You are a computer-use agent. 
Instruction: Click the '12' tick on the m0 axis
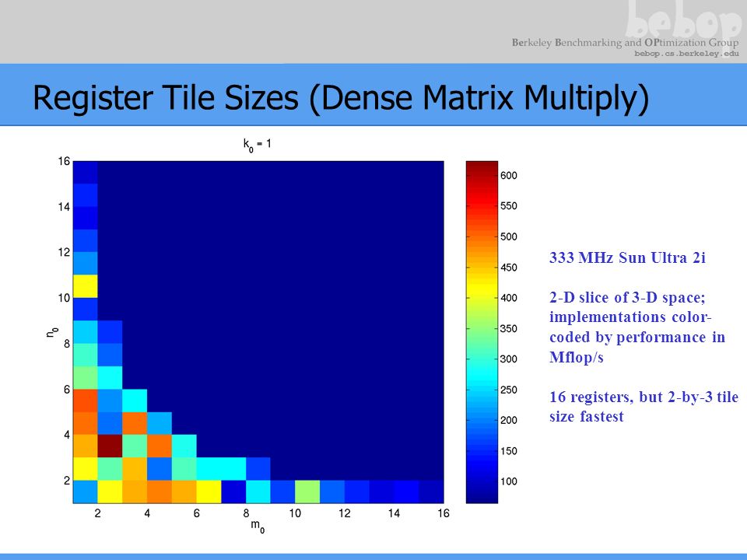[x=345, y=513]
